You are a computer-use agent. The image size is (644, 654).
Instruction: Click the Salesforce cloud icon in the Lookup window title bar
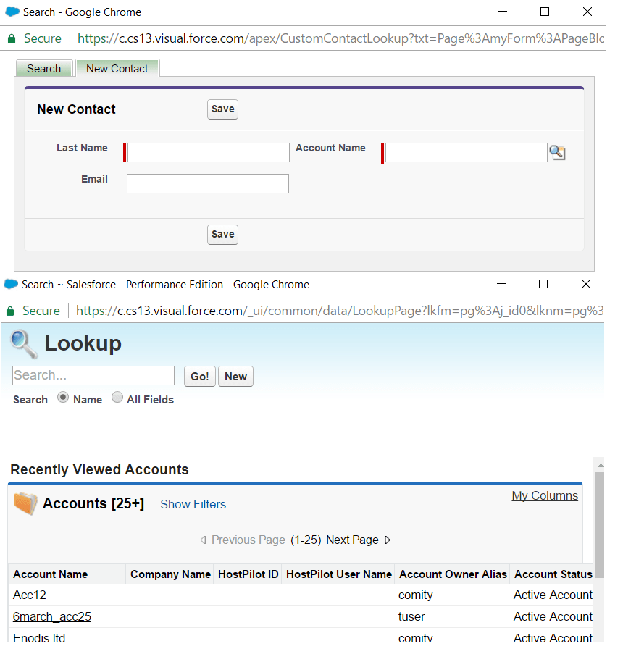tap(9, 284)
